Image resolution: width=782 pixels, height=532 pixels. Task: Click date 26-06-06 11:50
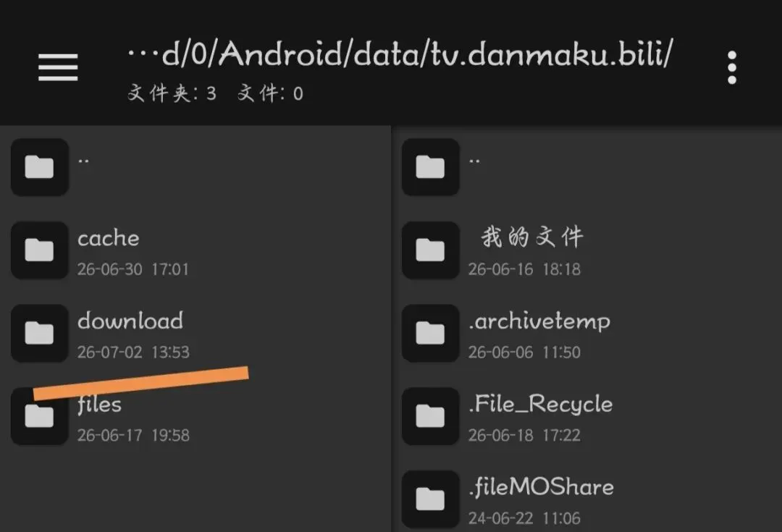[524, 352]
